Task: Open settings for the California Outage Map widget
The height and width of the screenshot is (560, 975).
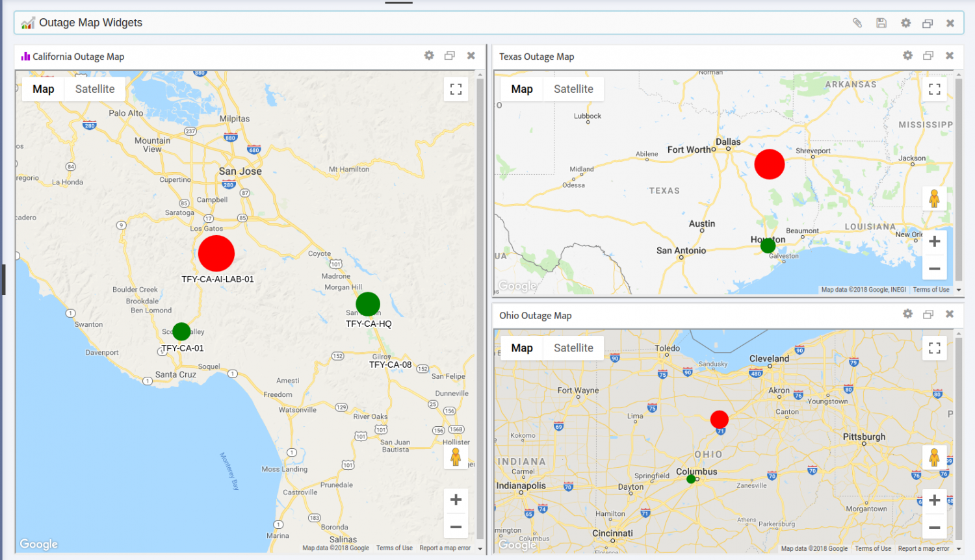Action: [x=429, y=55]
